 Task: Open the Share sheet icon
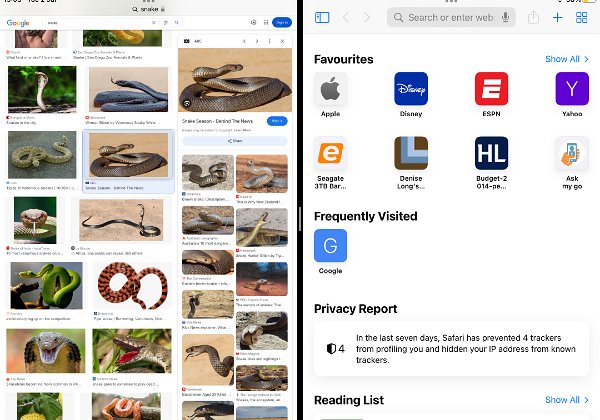click(x=533, y=17)
